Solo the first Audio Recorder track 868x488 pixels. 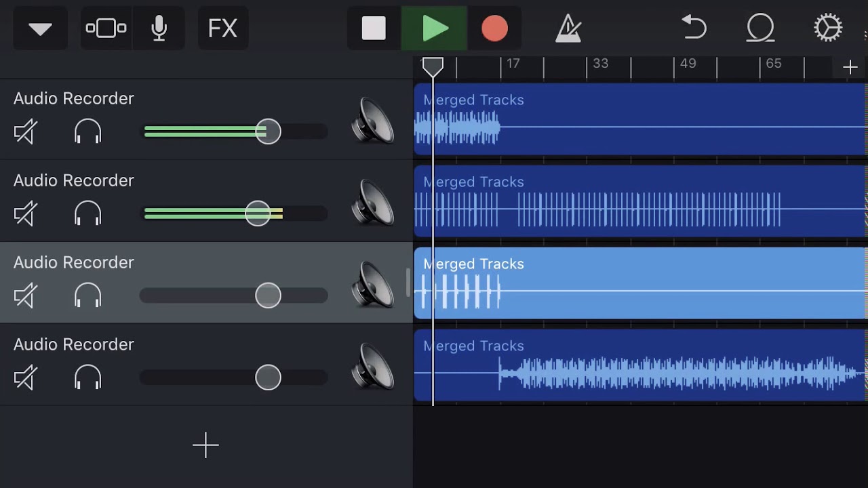pyautogui.click(x=87, y=131)
